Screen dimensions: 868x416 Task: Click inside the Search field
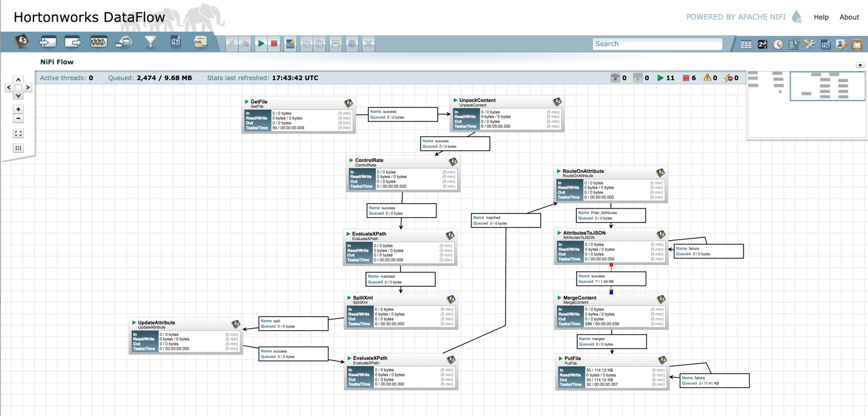(x=657, y=44)
